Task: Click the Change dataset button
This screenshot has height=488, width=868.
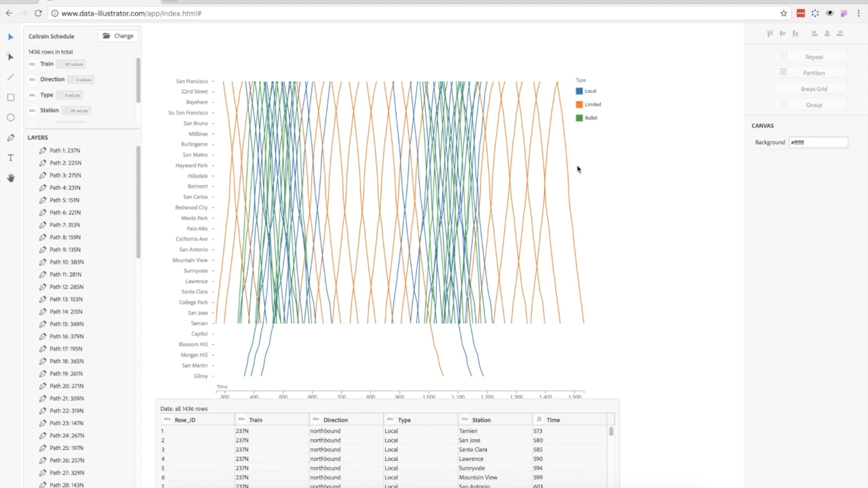Action: point(118,36)
